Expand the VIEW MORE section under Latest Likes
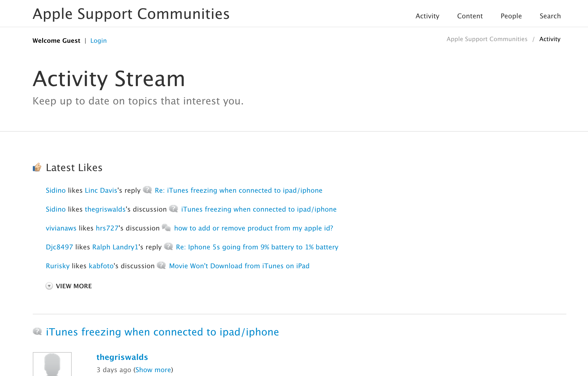This screenshot has width=588, height=376. pyautogui.click(x=74, y=286)
